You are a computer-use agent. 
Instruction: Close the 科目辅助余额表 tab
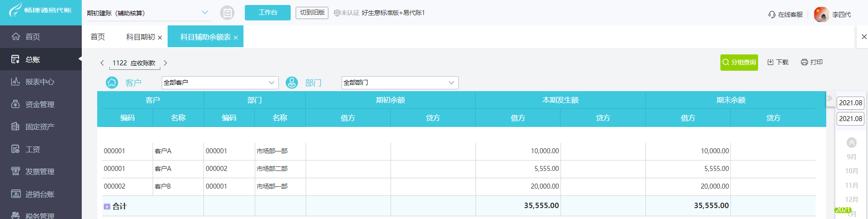click(236, 38)
